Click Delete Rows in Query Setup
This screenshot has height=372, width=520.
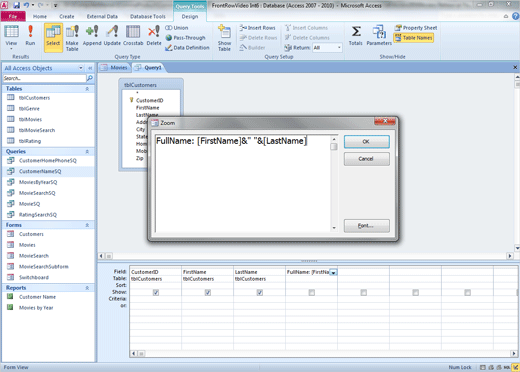coord(258,38)
